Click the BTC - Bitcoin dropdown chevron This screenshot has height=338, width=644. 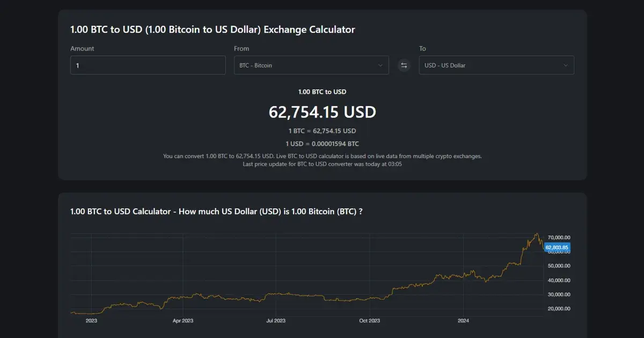pos(383,65)
